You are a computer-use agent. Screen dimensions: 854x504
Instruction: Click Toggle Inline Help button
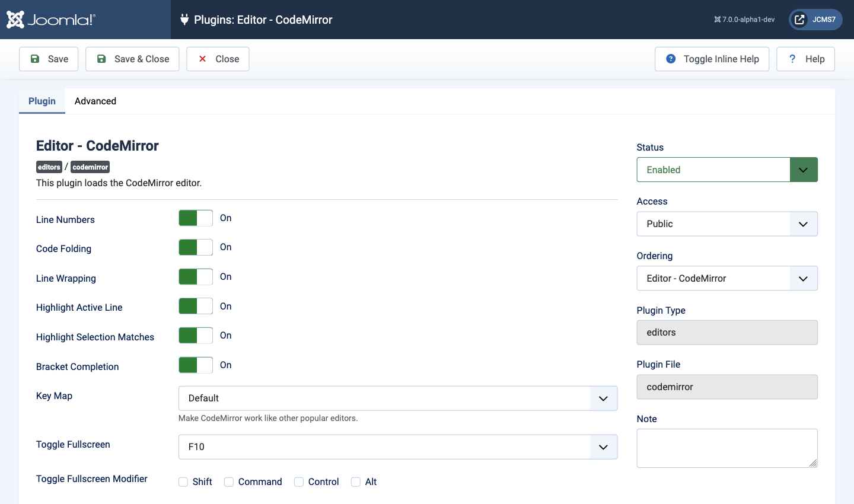click(x=712, y=59)
